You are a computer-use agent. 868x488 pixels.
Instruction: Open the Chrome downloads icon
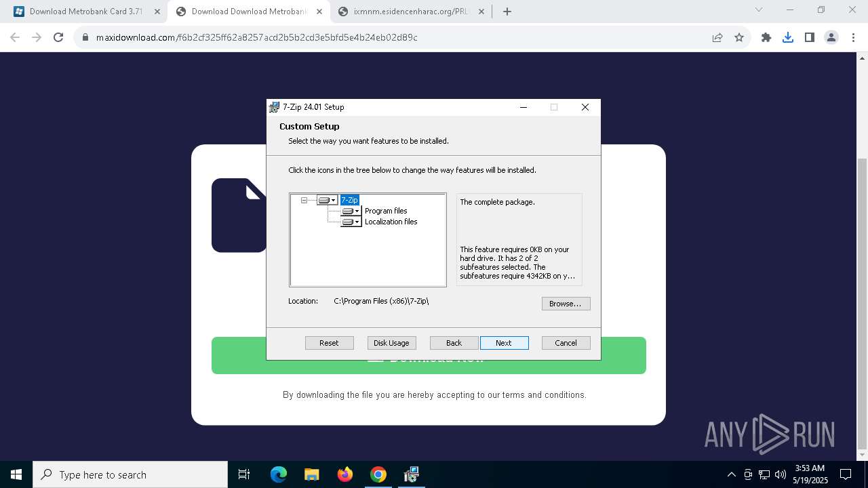click(788, 38)
